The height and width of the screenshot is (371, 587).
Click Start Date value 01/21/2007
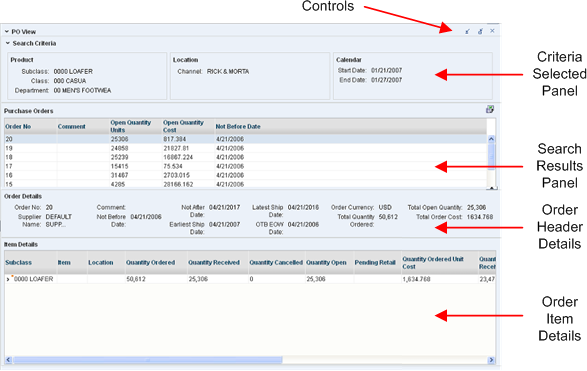point(387,70)
